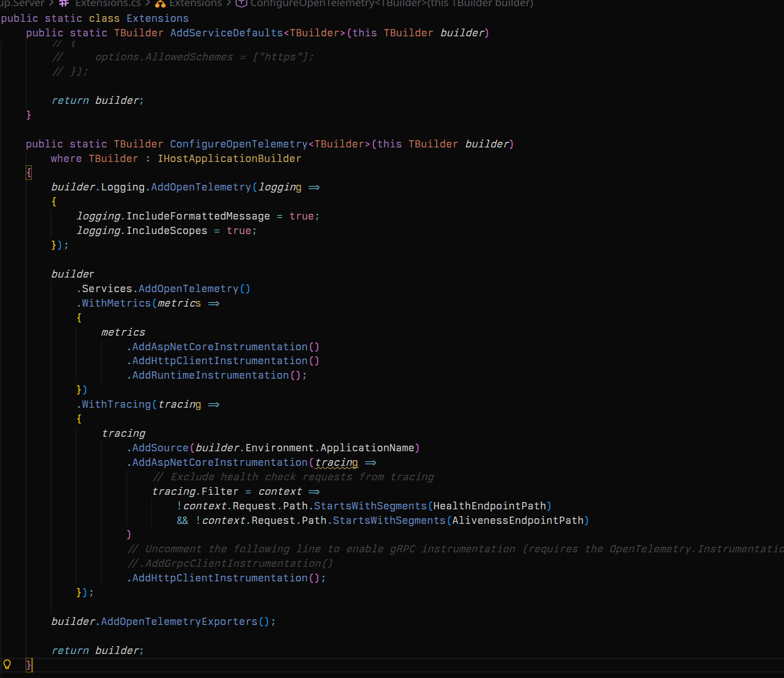Click the highlighted opening brace under the where clause
Screen dimensions: 784x678
click(x=29, y=173)
